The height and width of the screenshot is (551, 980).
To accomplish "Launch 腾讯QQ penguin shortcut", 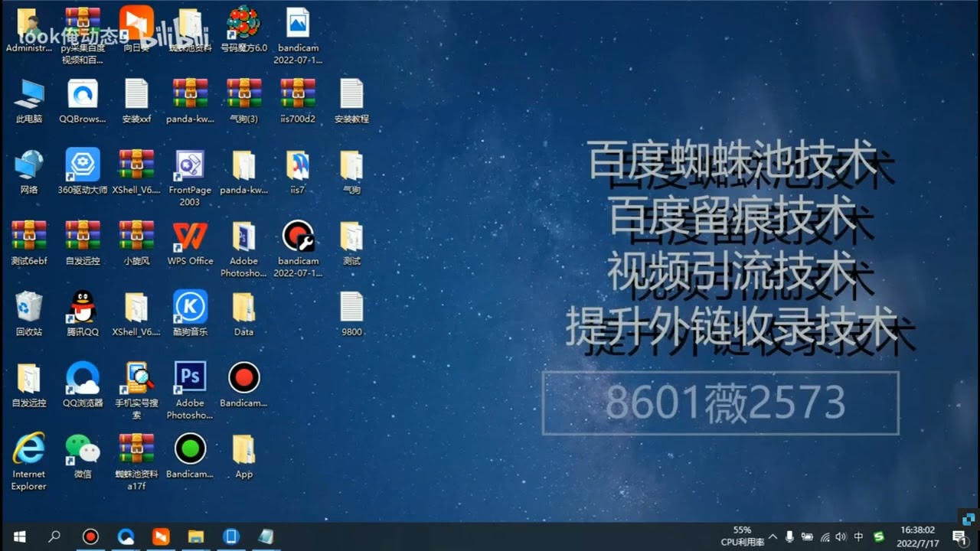I will tap(83, 307).
